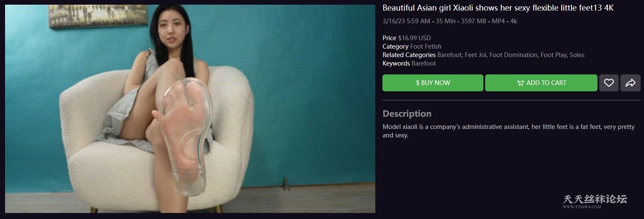This screenshot has width=644, height=219.
Task: Open the Foot Domination related category
Action: click(513, 55)
